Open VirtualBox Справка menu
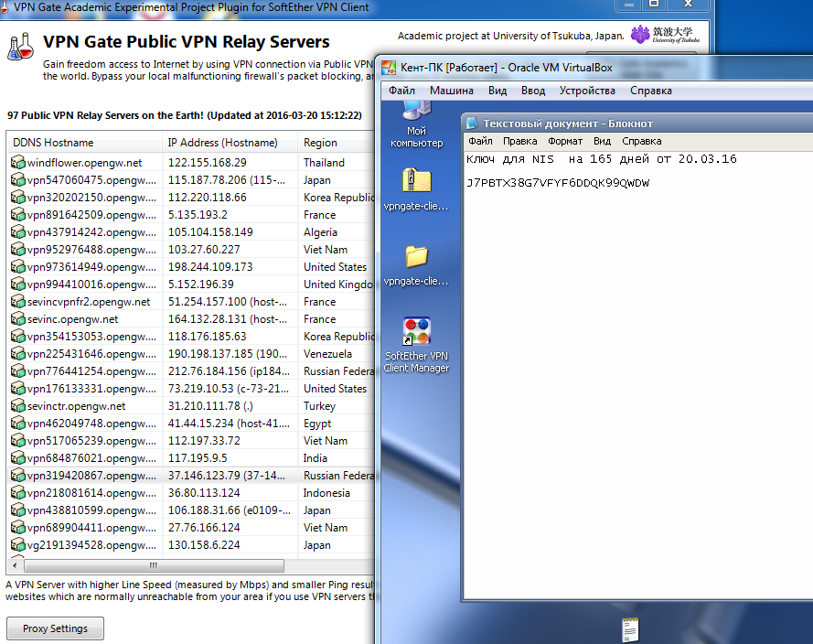The height and width of the screenshot is (644, 813). 651,91
